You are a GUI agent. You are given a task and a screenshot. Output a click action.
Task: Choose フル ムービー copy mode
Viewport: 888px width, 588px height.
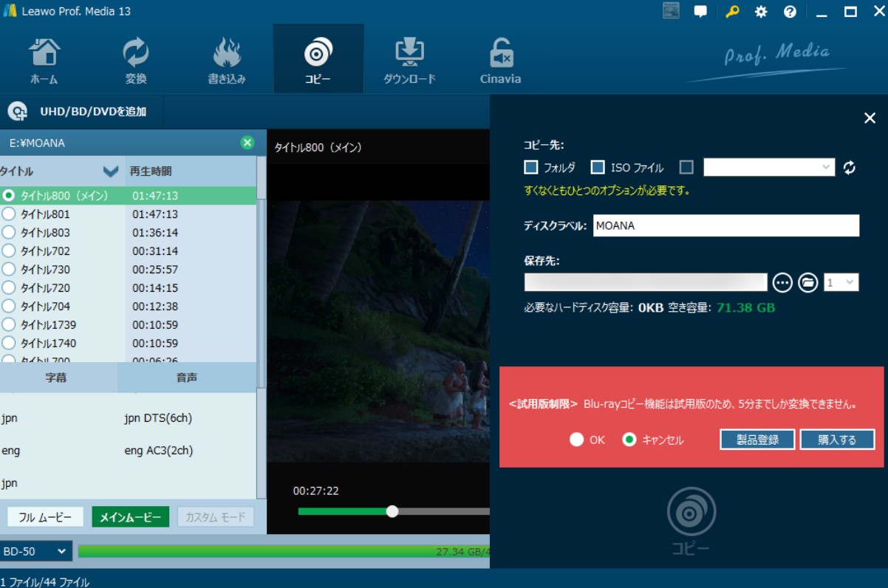tap(45, 517)
